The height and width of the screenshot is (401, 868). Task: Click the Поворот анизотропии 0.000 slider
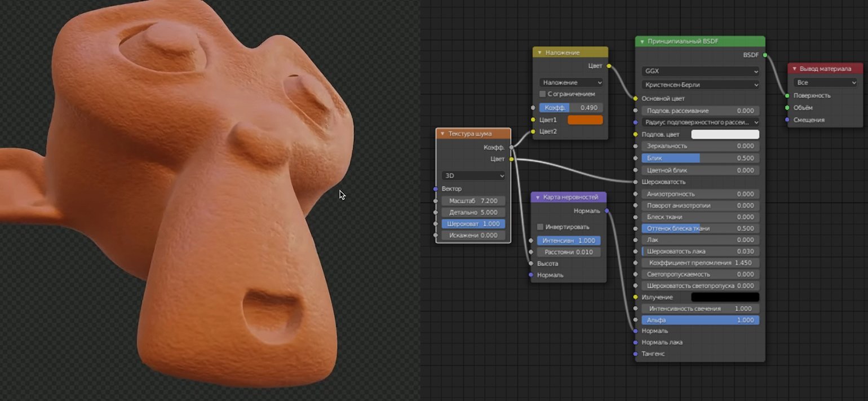[x=700, y=206]
